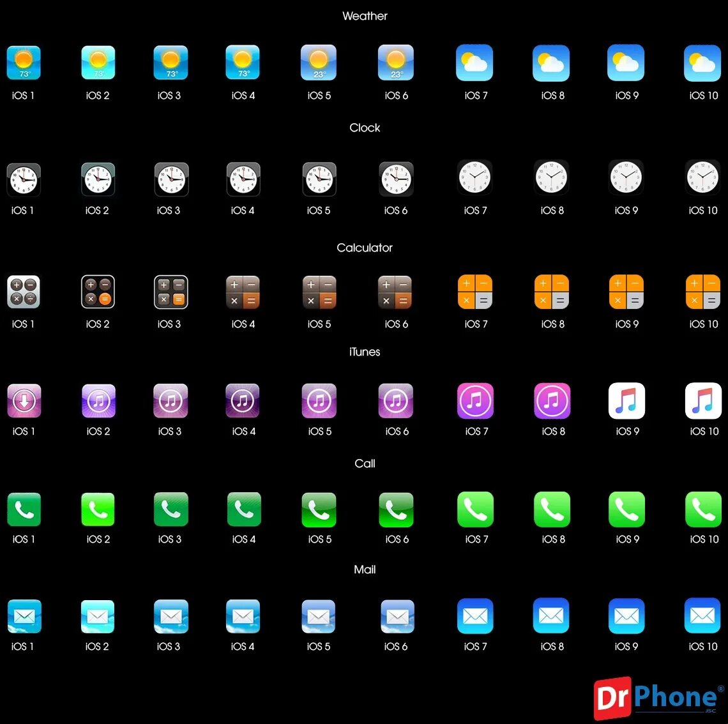Click the iOS 2 label under Mail
Screen dimensions: 728x724
(97, 647)
